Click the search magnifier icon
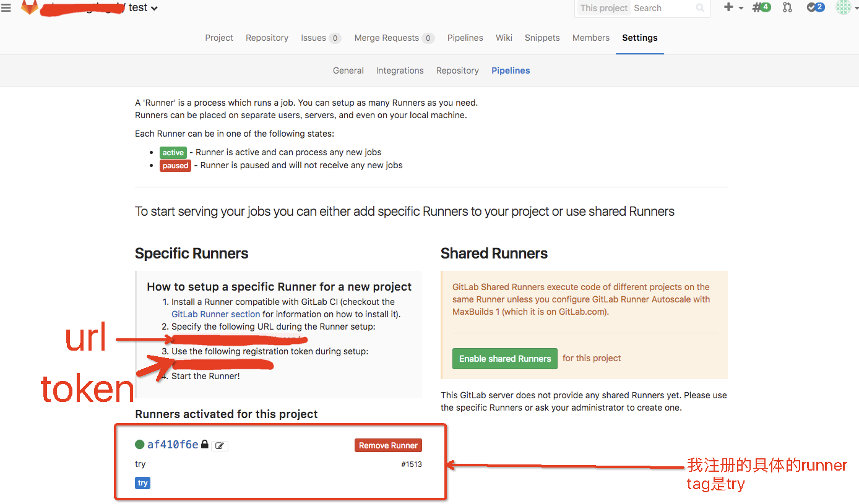859x504 pixels. [700, 9]
